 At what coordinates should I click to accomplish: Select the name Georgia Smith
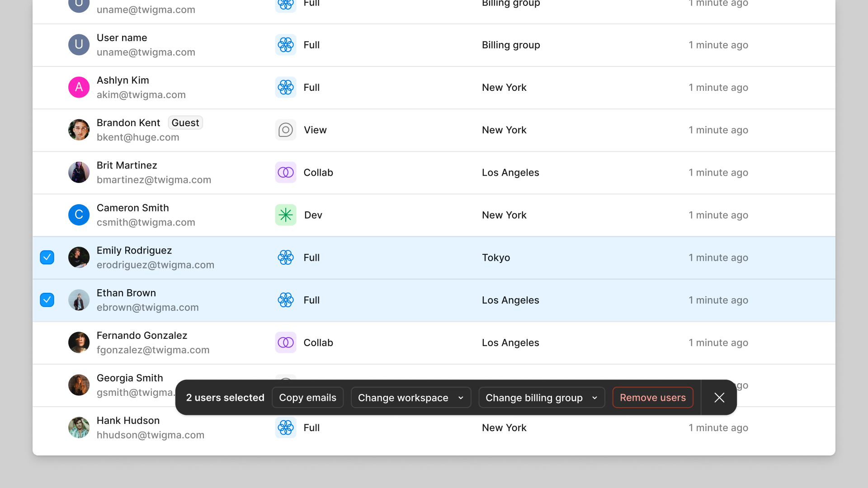pyautogui.click(x=130, y=378)
